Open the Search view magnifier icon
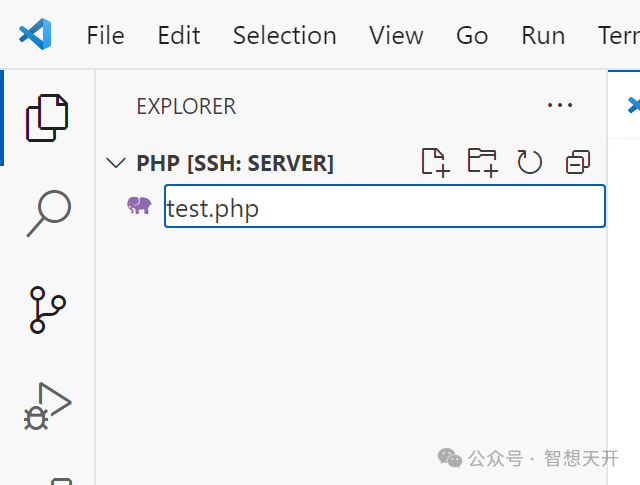640x485 pixels. click(x=49, y=213)
